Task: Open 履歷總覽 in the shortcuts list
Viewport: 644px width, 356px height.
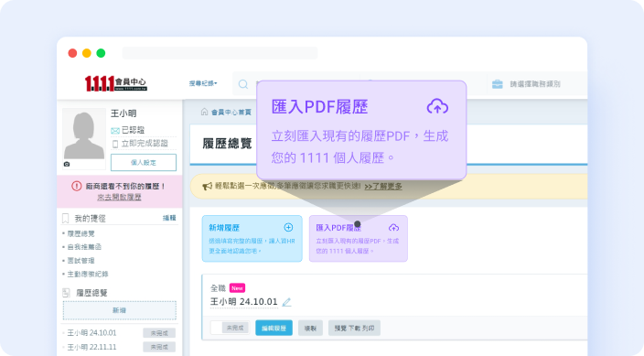Action: [80, 233]
